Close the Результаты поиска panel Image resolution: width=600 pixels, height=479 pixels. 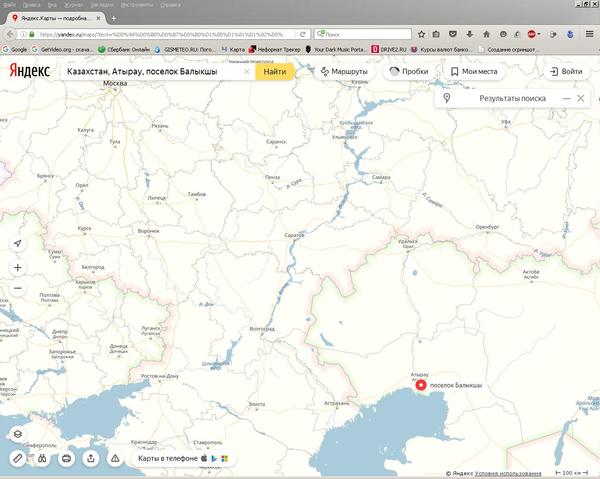pyautogui.click(x=581, y=98)
